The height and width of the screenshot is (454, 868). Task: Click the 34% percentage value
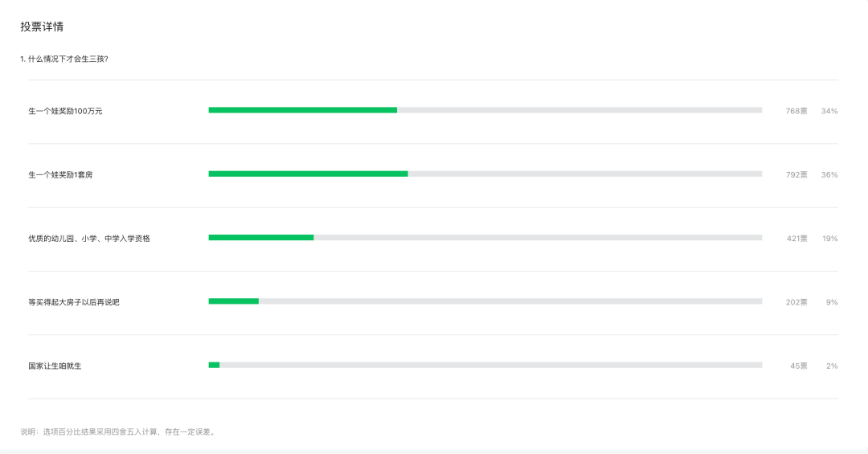(829, 111)
